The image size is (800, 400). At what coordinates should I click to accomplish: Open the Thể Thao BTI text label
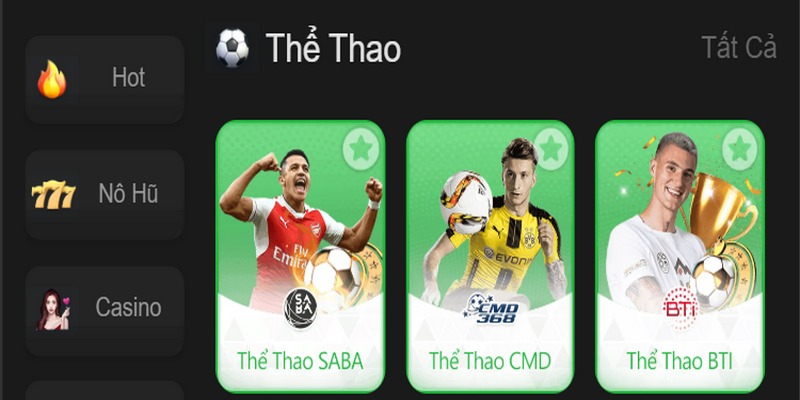point(680,361)
